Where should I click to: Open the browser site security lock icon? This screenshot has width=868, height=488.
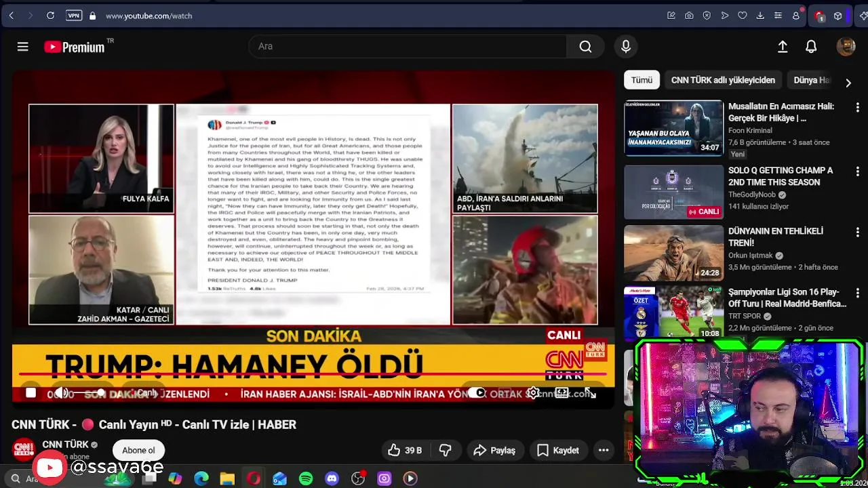pos(92,16)
